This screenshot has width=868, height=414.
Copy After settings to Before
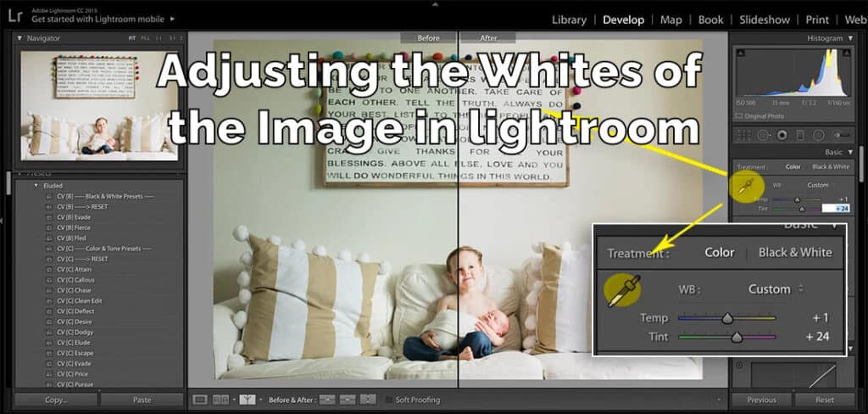[348, 400]
